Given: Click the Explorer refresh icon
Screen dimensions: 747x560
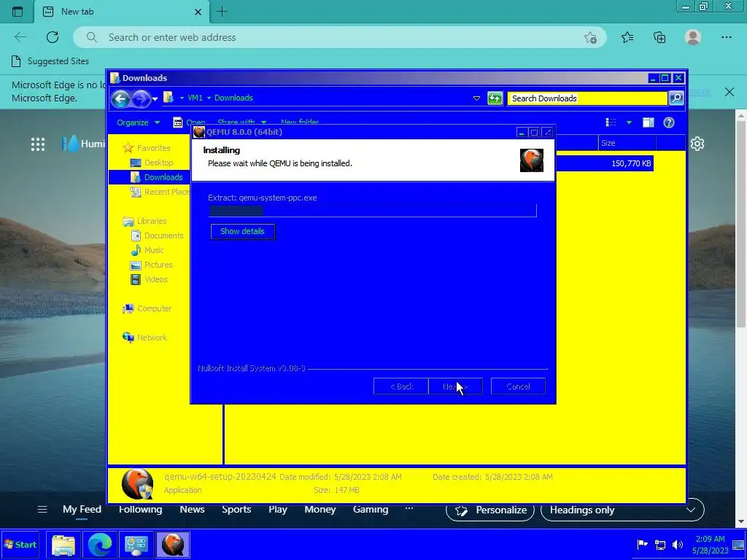Looking at the screenshot, I should click(x=495, y=98).
